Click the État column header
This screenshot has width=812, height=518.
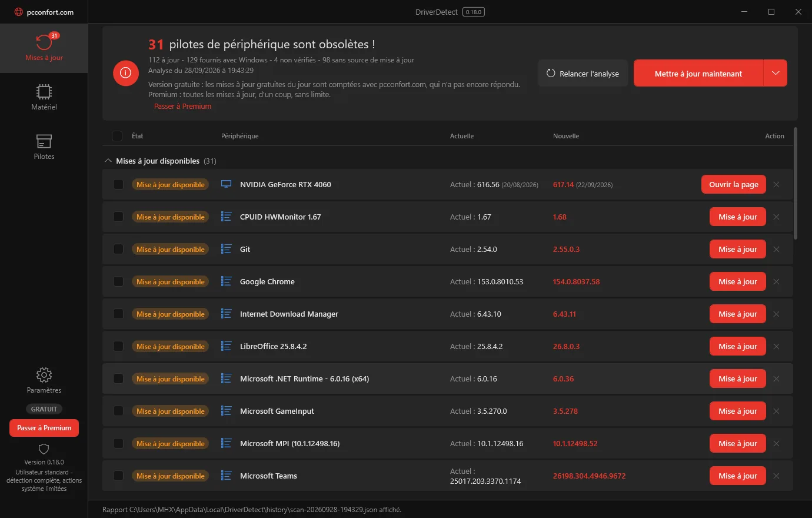click(x=137, y=136)
